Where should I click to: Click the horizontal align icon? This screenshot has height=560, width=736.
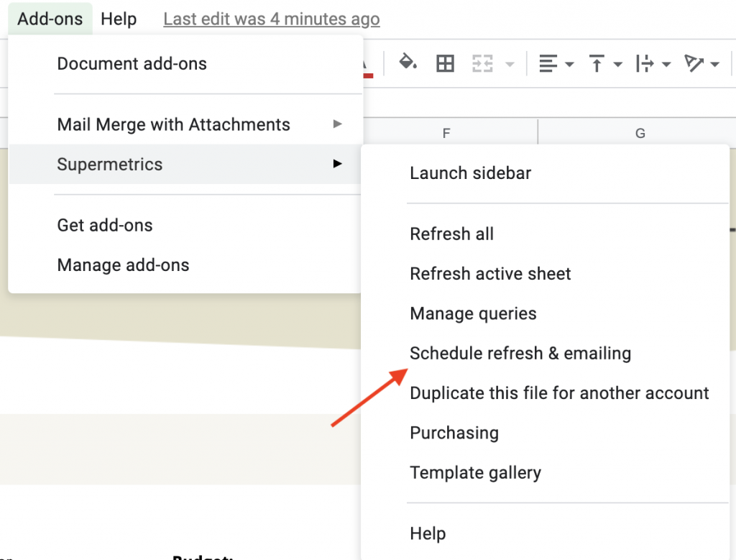click(x=548, y=64)
